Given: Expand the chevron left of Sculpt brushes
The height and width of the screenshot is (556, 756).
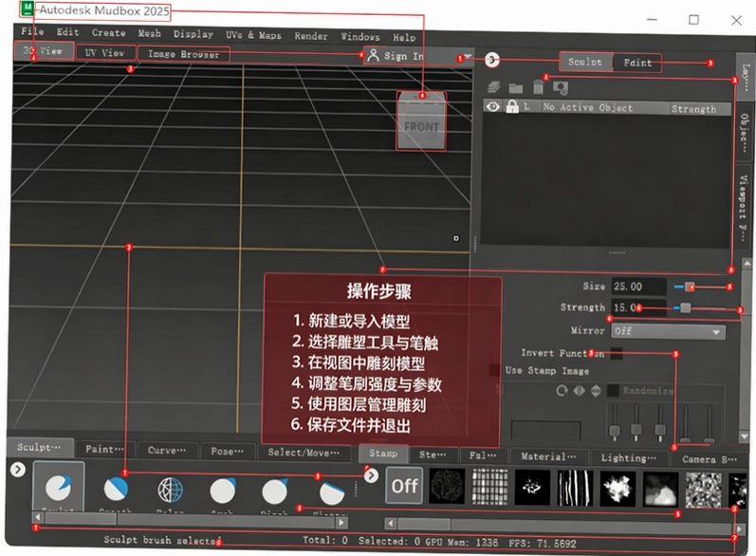Looking at the screenshot, I should click(18, 470).
